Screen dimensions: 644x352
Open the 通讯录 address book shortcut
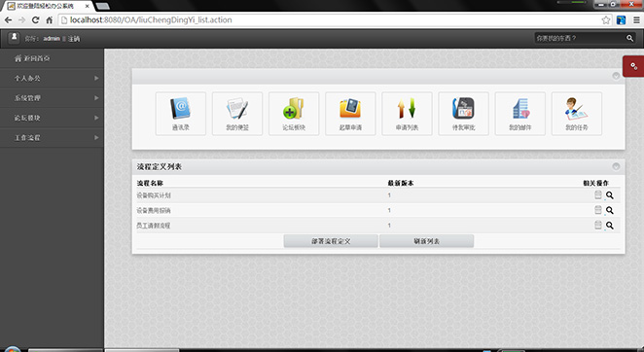pyautogui.click(x=181, y=114)
